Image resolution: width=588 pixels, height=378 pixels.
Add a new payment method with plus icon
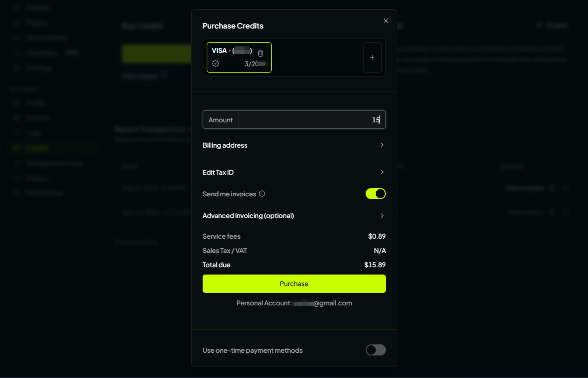coord(373,57)
